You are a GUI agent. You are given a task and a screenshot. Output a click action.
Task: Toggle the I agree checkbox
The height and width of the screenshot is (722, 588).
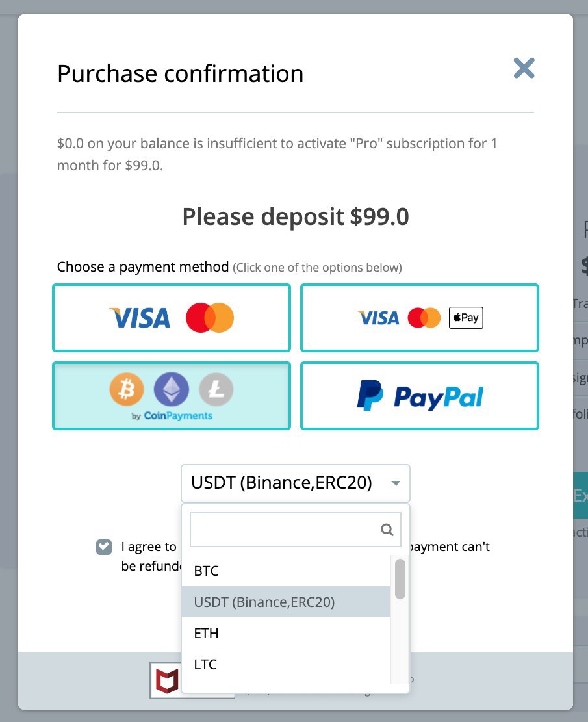104,547
